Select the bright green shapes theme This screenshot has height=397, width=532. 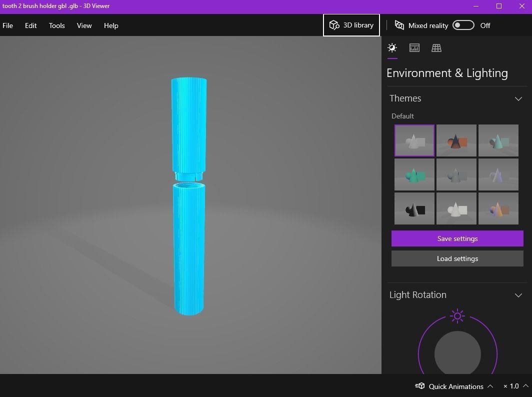[414, 174]
